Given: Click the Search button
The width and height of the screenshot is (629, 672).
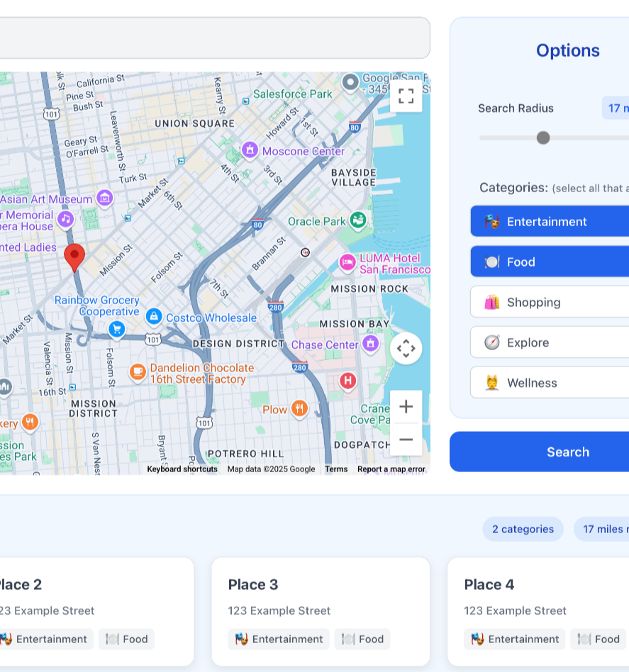Looking at the screenshot, I should click(x=540, y=452).
